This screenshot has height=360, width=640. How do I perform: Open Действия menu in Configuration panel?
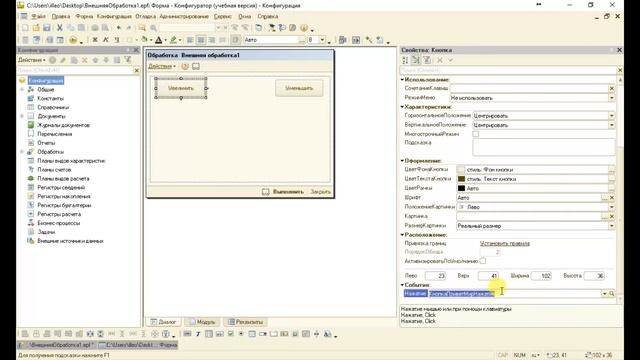tap(32, 60)
